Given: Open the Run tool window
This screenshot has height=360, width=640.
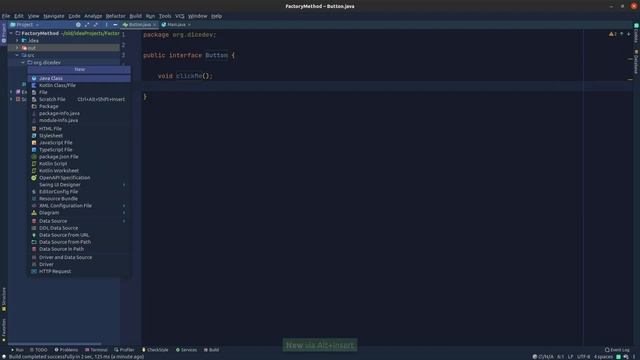Looking at the screenshot, I should [17, 350].
